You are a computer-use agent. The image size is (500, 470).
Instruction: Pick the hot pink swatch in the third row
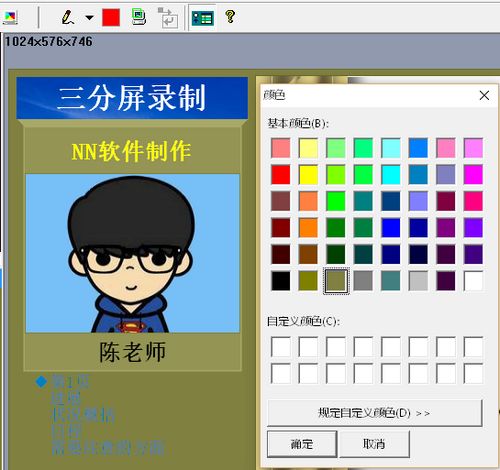point(473,201)
